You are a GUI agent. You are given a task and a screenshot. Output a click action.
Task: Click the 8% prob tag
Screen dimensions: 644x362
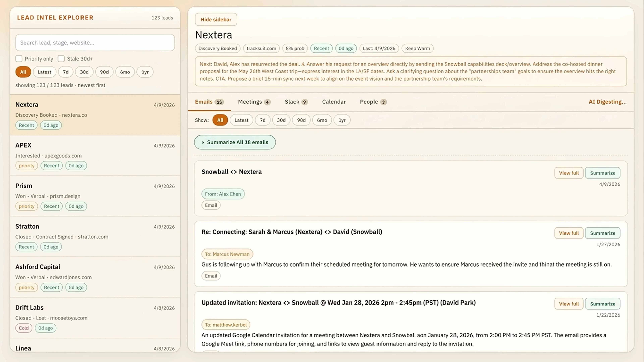tap(295, 48)
